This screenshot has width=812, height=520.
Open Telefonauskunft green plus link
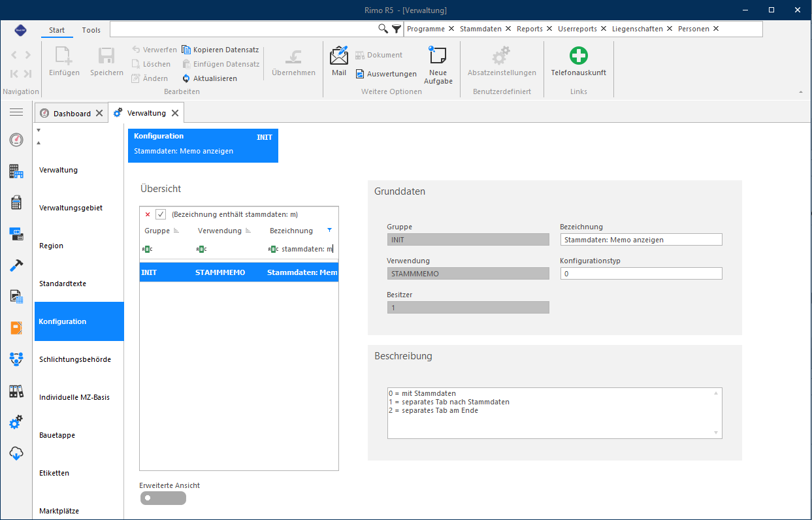(x=578, y=61)
